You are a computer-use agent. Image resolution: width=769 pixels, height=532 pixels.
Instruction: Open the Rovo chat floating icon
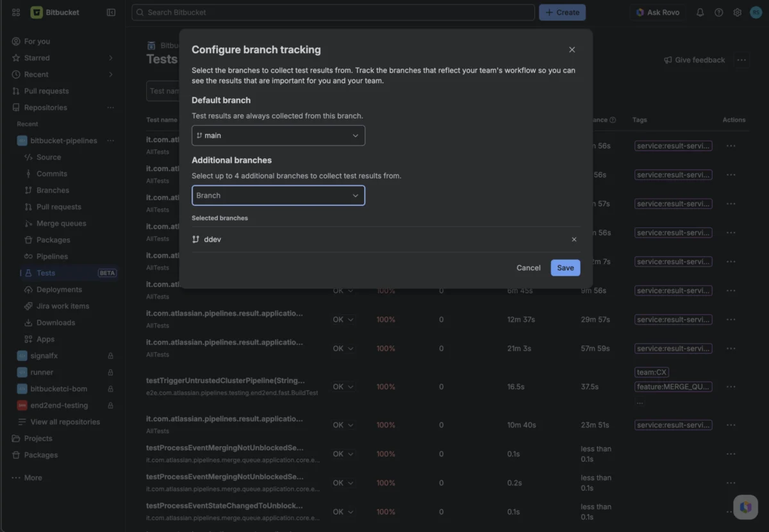745,507
